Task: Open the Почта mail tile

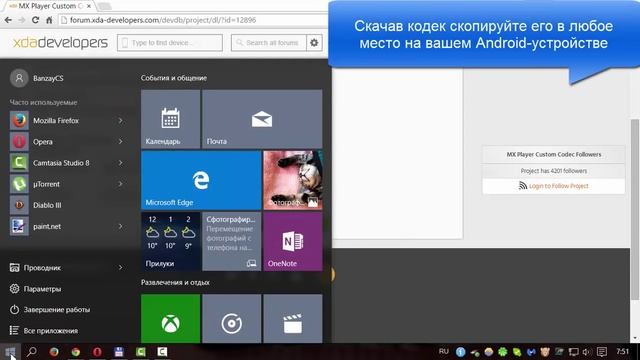Action: (x=262, y=119)
